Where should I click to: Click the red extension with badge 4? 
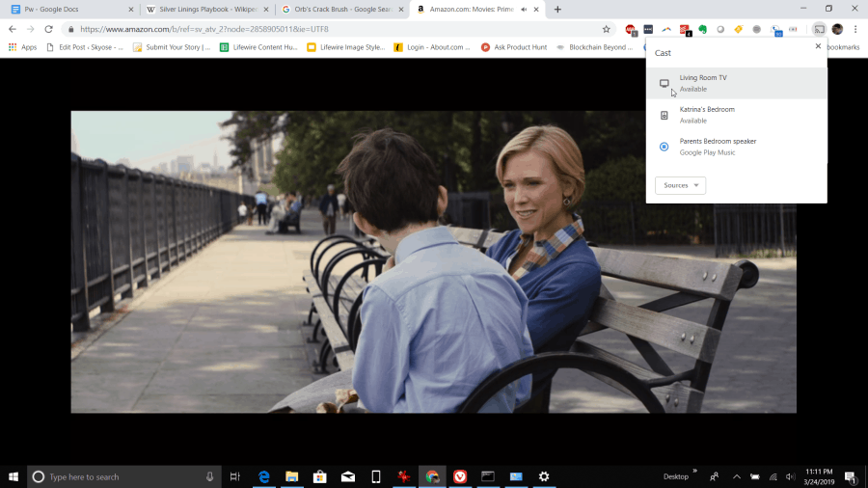pos(685,30)
